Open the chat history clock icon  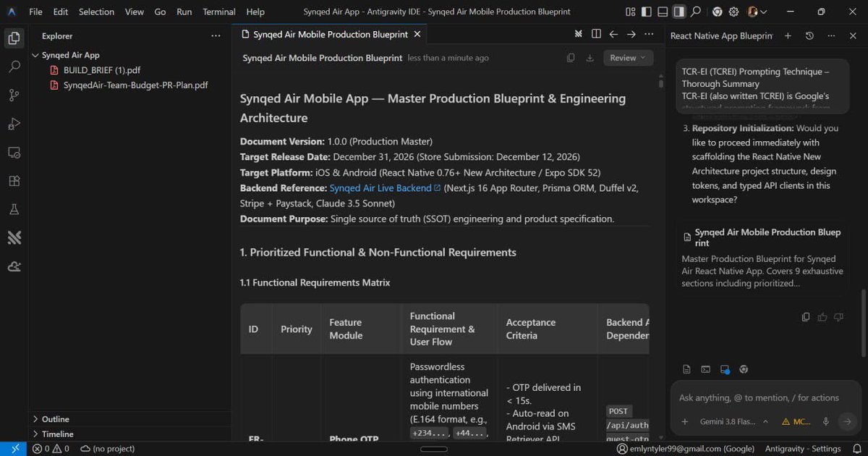pyautogui.click(x=809, y=35)
